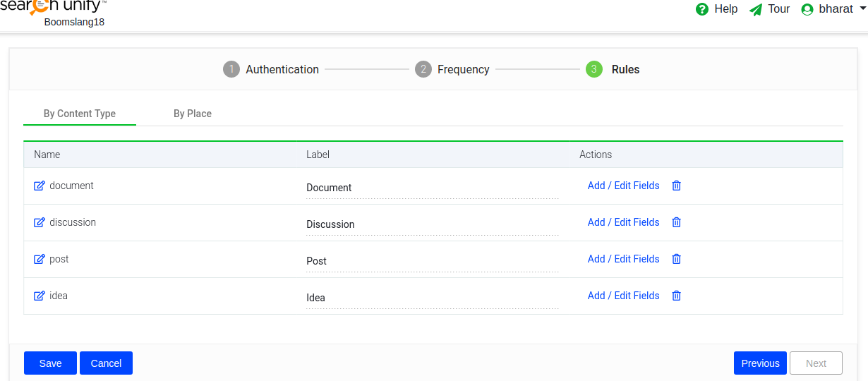Delete the document content type row
This screenshot has width=868, height=381.
676,186
